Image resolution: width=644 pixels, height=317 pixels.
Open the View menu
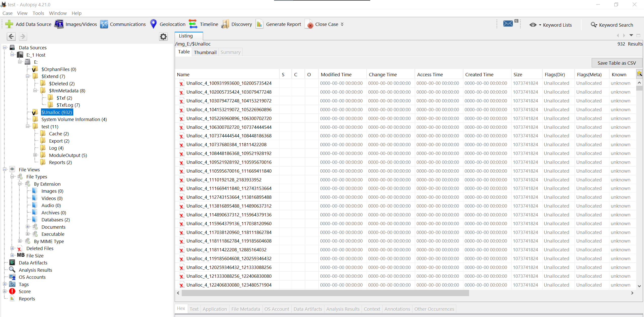tap(22, 13)
